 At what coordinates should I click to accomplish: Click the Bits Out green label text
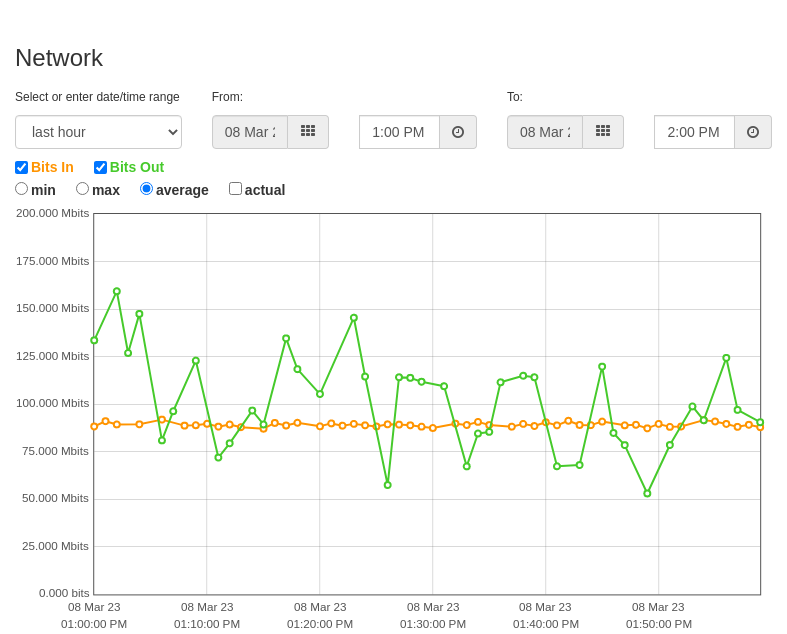pyautogui.click(x=137, y=167)
